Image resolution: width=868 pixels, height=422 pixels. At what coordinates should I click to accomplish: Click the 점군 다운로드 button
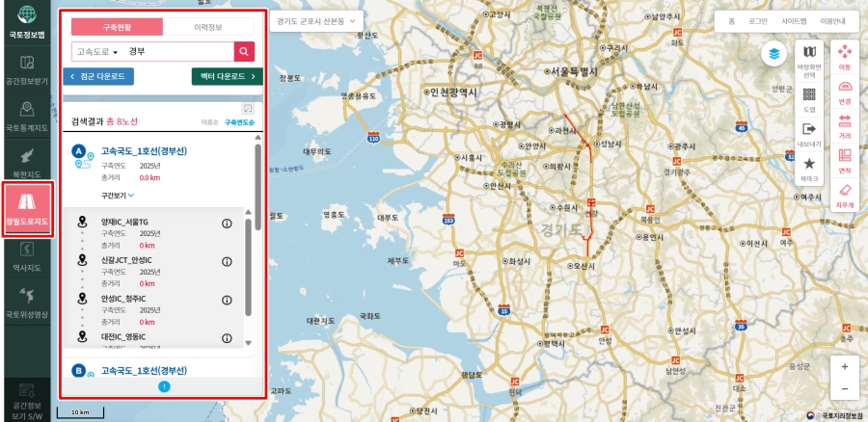click(98, 76)
